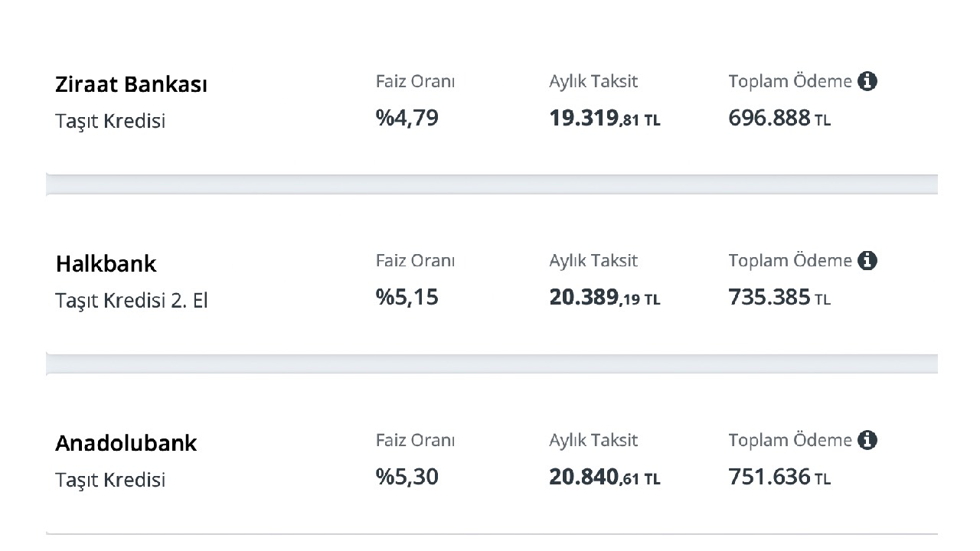Screen dimensions: 980x551
Task: Select the Taşıt Kredisi 2. El label
Action: tap(132, 302)
